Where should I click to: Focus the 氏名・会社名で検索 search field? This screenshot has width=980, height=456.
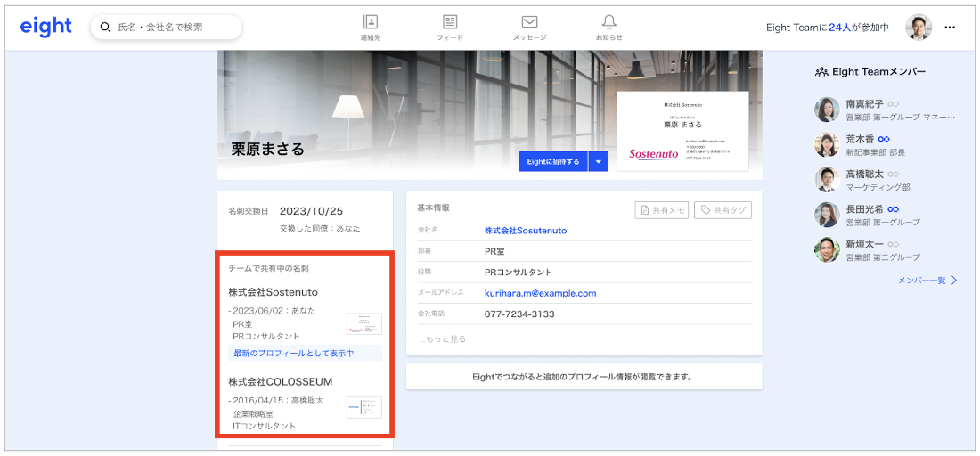point(167,28)
